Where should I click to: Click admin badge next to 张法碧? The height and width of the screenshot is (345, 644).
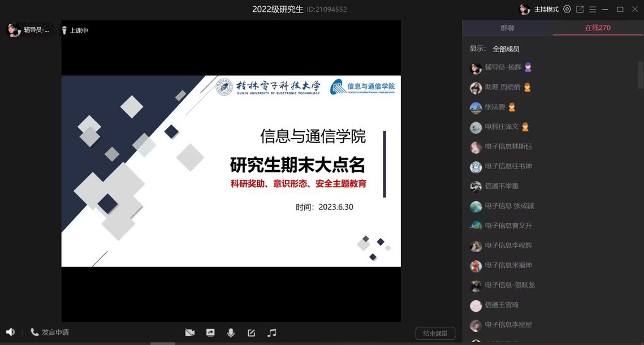click(511, 107)
